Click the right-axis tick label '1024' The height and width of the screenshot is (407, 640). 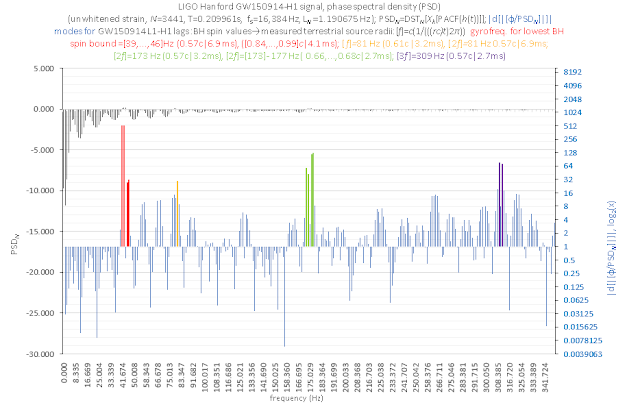(573, 113)
